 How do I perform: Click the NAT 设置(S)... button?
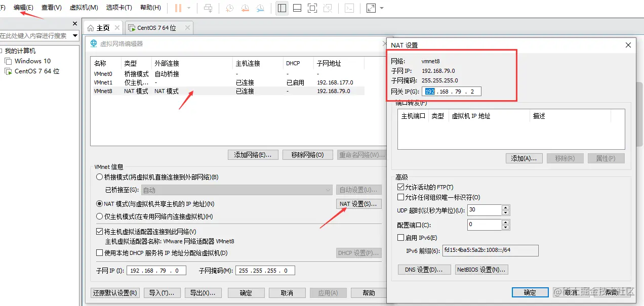pos(358,204)
